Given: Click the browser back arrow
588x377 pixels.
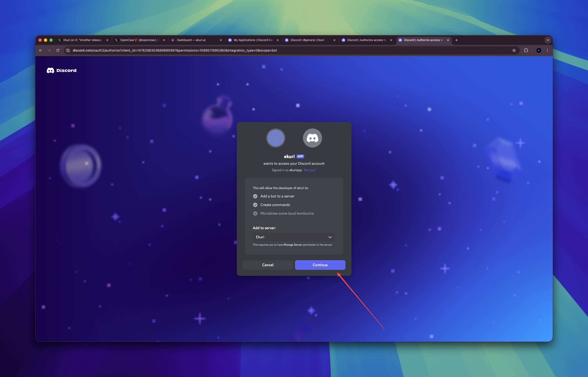Looking at the screenshot, I should (x=41, y=50).
